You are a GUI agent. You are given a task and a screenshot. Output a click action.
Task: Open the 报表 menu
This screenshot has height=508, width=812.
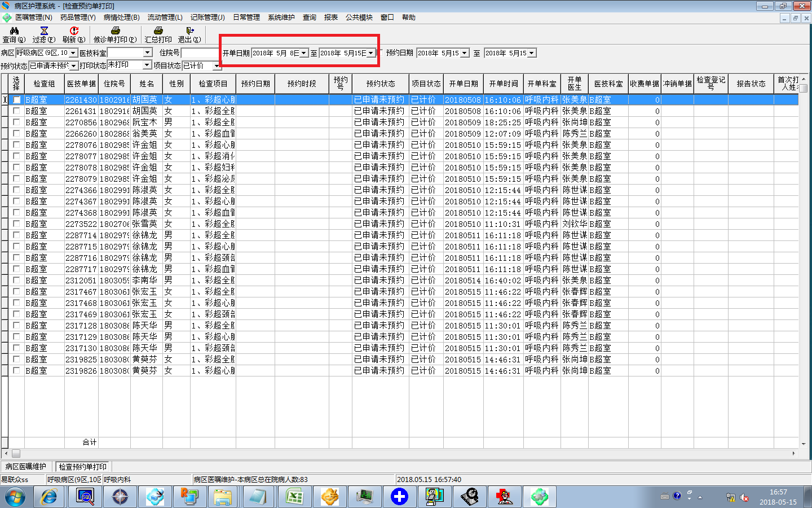tap(331, 17)
